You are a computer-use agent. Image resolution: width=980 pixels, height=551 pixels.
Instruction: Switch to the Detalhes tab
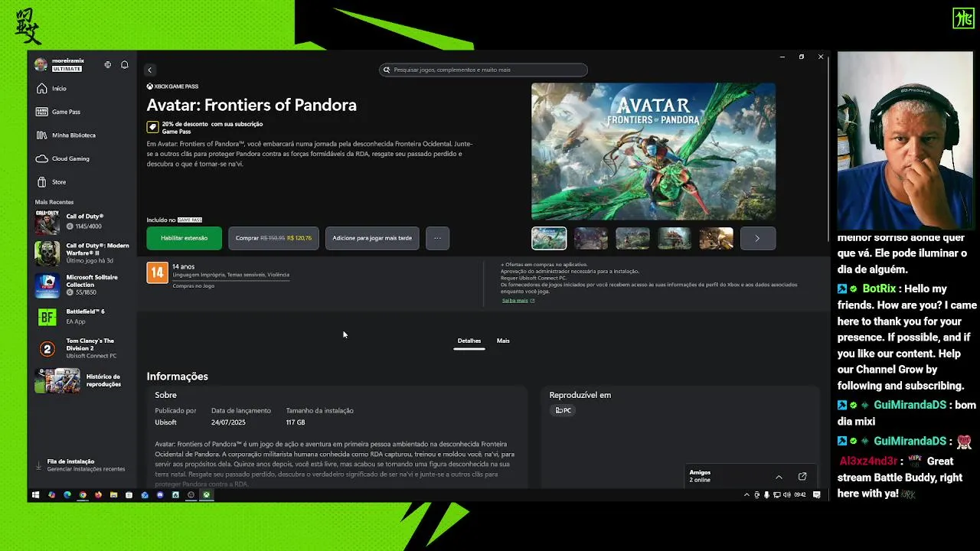469,341
